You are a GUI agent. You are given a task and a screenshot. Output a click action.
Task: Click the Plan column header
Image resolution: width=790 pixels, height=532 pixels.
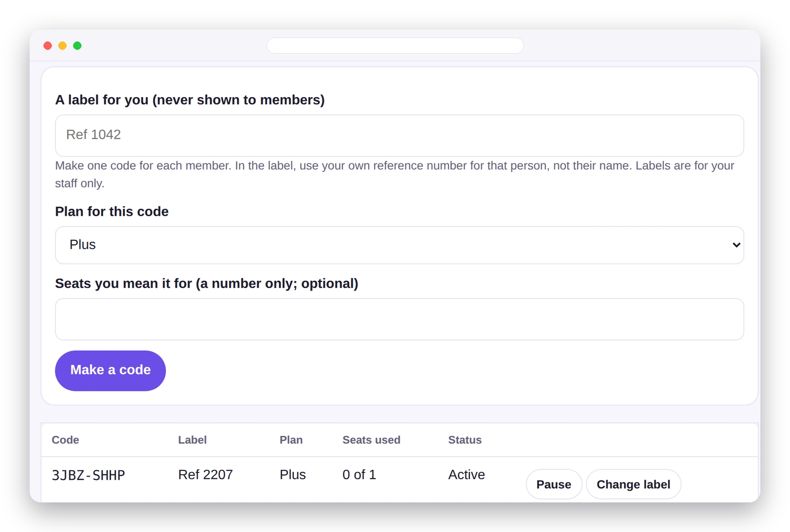[291, 440]
